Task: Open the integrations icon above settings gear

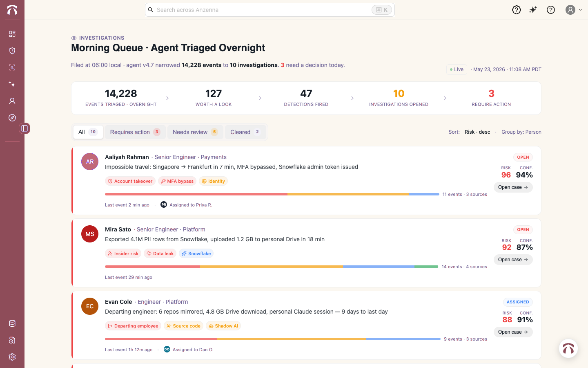Action: point(12,340)
